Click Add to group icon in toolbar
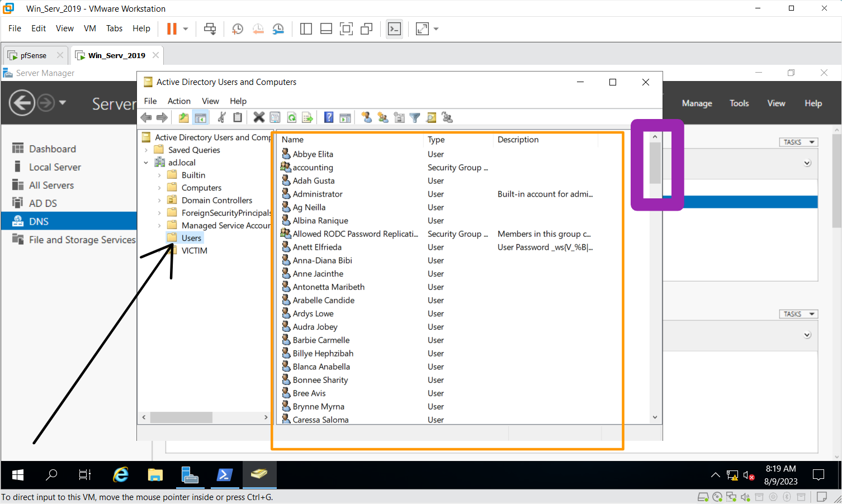 [x=447, y=117]
